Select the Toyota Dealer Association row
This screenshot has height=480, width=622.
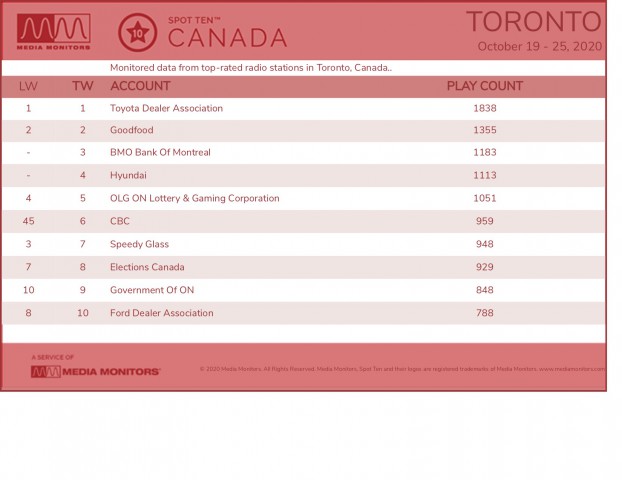[303, 108]
